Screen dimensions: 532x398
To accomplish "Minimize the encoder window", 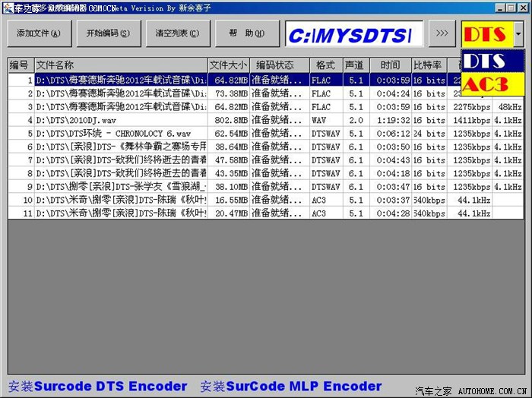I will click(x=500, y=8).
